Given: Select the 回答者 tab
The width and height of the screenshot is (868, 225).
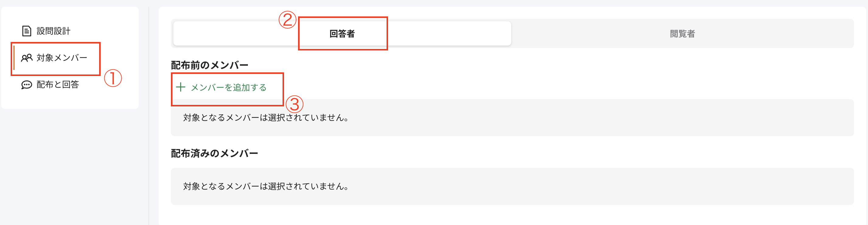Looking at the screenshot, I should point(342,33).
